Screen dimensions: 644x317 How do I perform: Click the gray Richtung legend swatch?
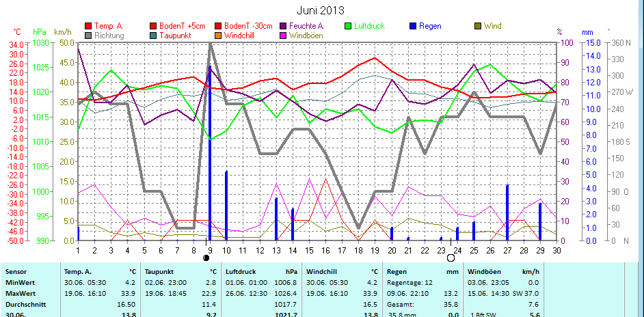pos(88,36)
